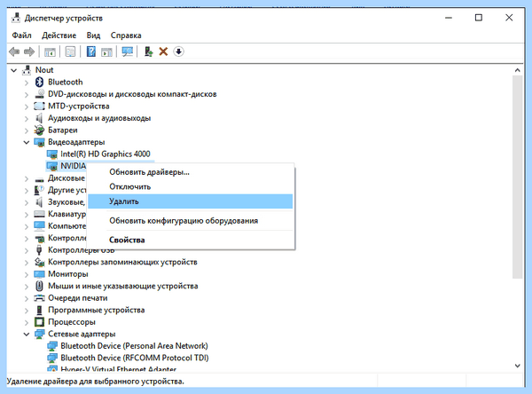Collapse the Nout root node

pyautogui.click(x=14, y=70)
